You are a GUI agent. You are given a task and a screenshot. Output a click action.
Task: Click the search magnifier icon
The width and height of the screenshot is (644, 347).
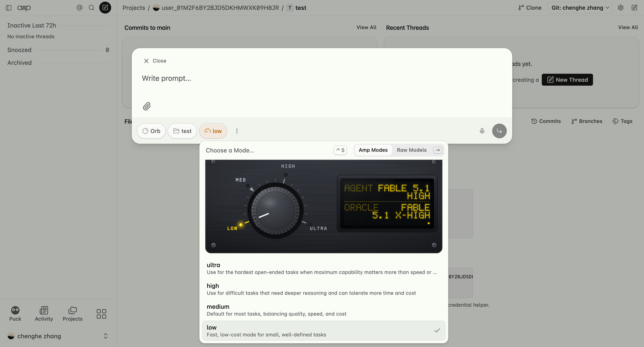(x=91, y=8)
